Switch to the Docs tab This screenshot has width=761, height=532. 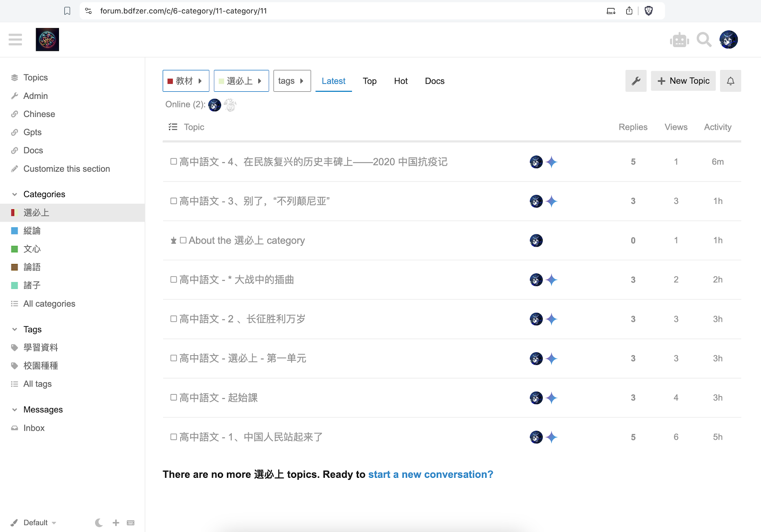tap(434, 81)
